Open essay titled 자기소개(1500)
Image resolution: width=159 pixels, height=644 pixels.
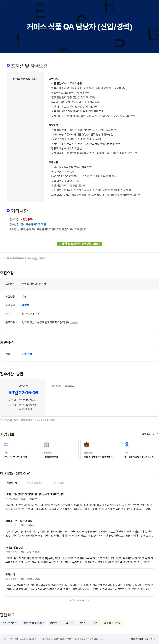click(x=14, y=548)
